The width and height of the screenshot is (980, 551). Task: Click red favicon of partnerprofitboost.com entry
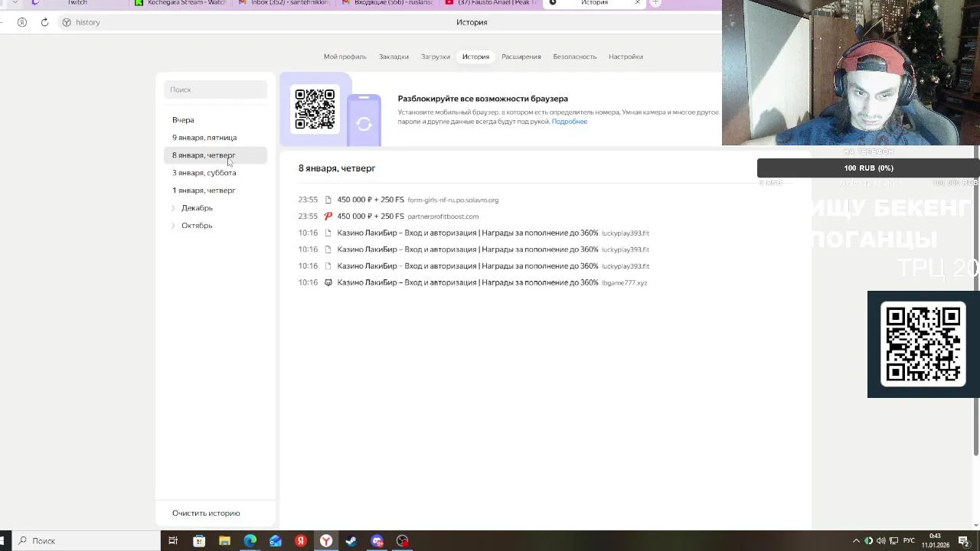click(328, 217)
